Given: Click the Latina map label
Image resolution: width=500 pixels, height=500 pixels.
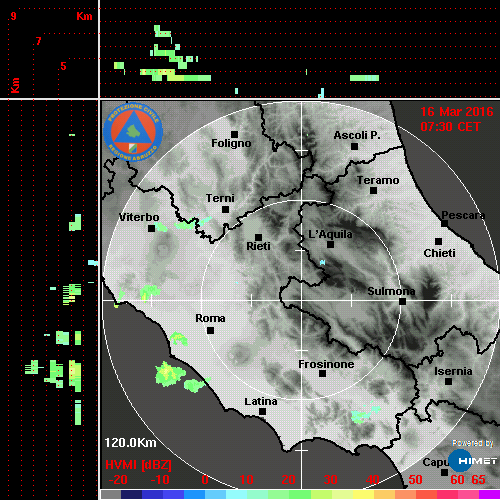Looking at the screenshot, I should [261, 402].
